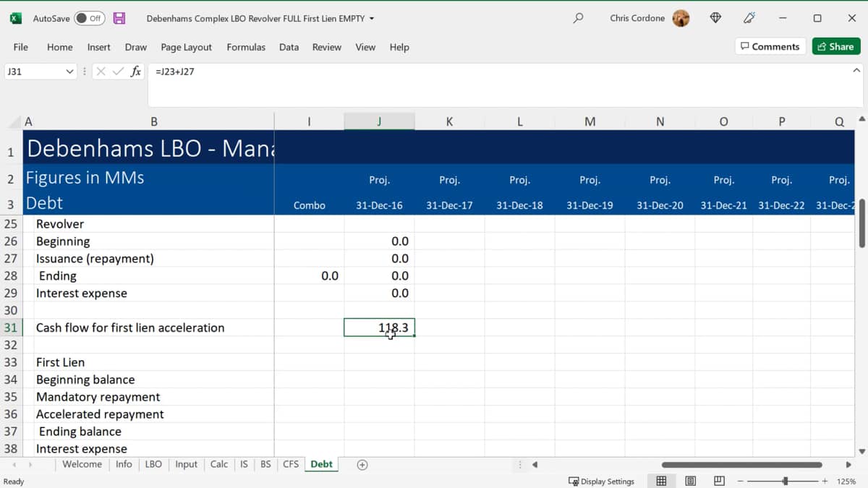868x488 pixels.
Task: Click the diamond premium icon
Action: pos(715,18)
